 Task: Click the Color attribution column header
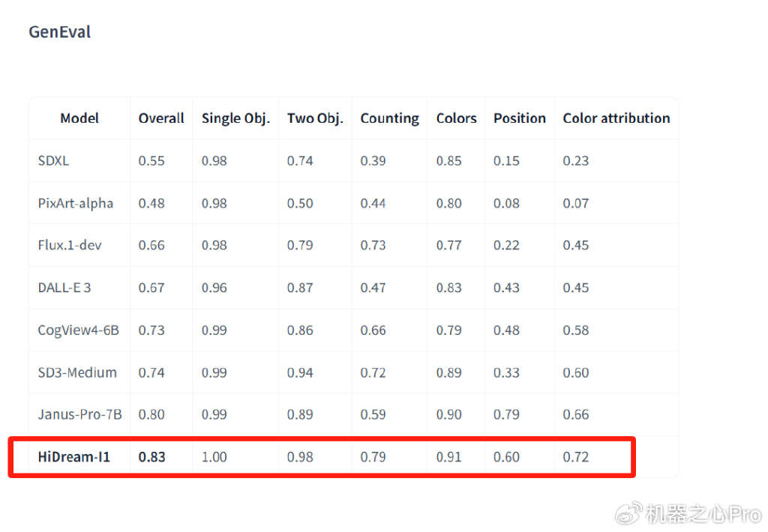616,118
